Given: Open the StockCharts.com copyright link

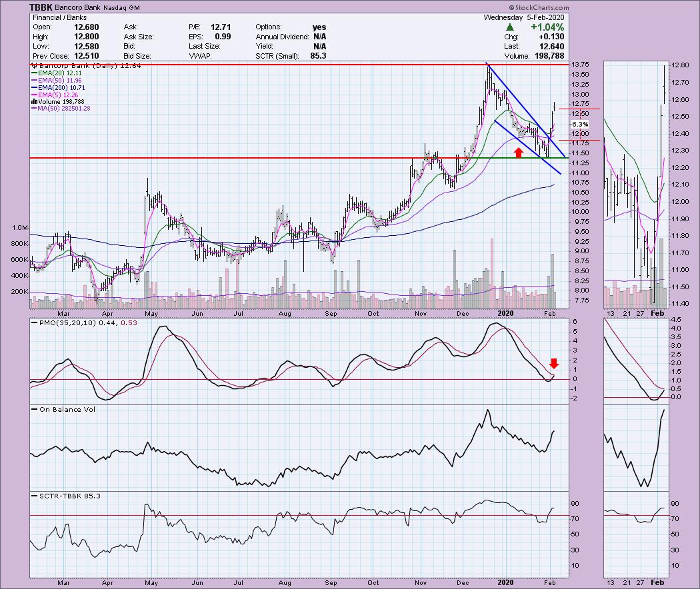Looking at the screenshot, I should (x=539, y=7).
